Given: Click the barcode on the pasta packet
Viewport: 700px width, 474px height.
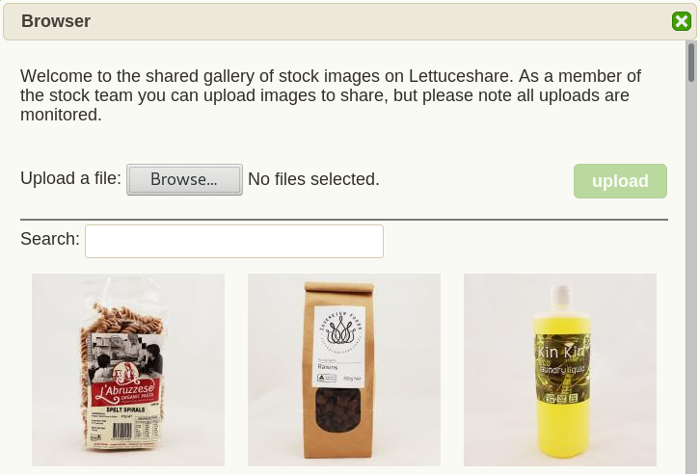Looking at the screenshot, I should click(122, 431).
